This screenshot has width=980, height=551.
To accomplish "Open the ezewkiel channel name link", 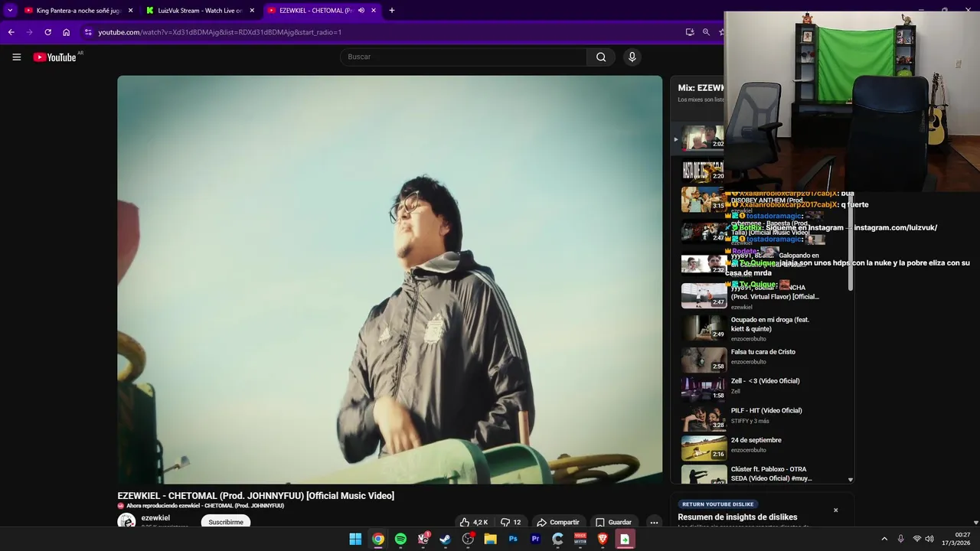I will click(x=155, y=518).
